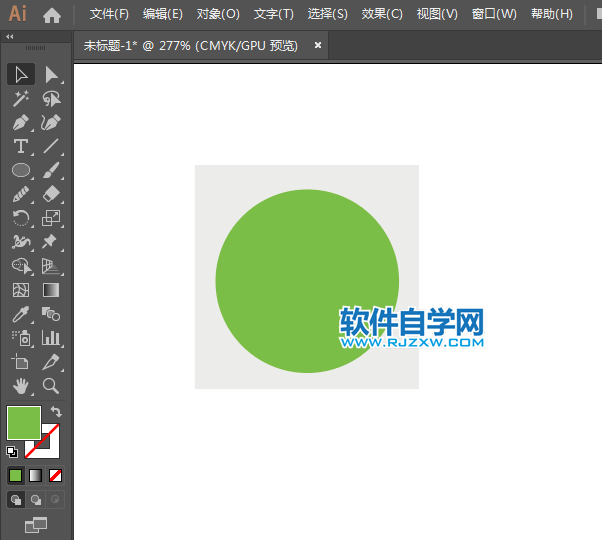Open the 编辑(E) menu
Image resolution: width=602 pixels, height=540 pixels.
[x=163, y=14]
